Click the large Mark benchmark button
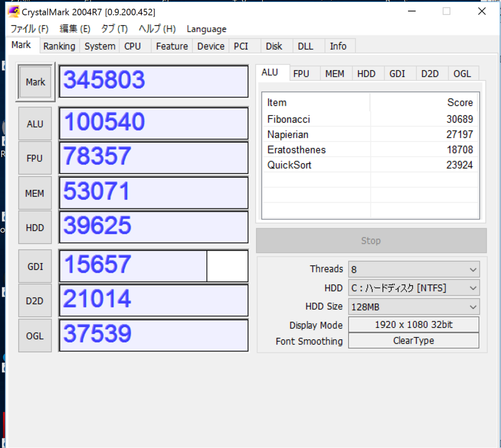 (x=35, y=82)
